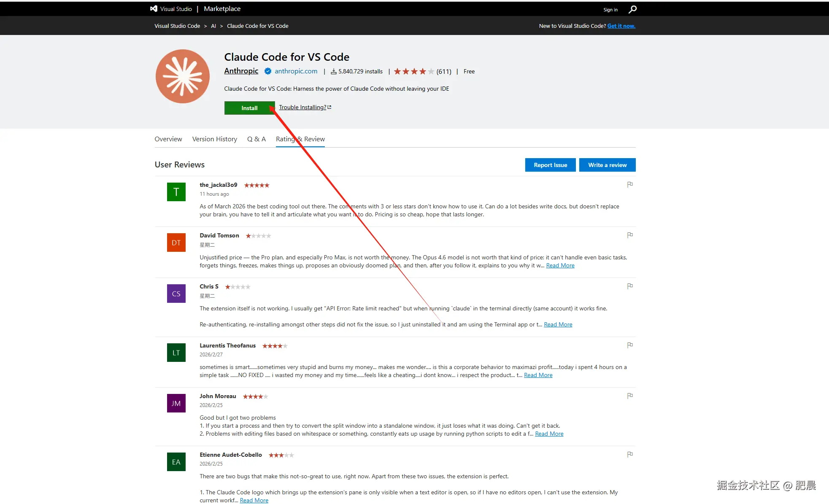Flag Chris S's review
This screenshot has width=829, height=504.
(x=630, y=286)
